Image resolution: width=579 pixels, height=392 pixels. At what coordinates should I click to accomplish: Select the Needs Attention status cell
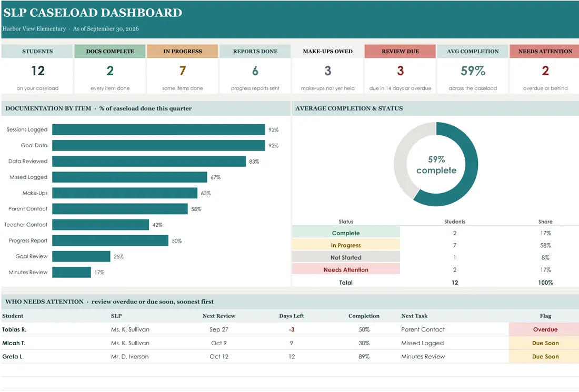point(346,270)
